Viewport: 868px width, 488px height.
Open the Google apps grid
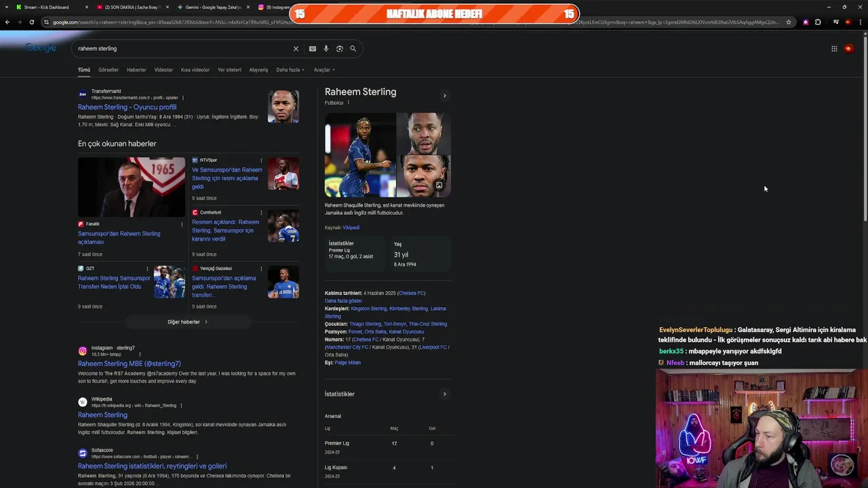[834, 49]
